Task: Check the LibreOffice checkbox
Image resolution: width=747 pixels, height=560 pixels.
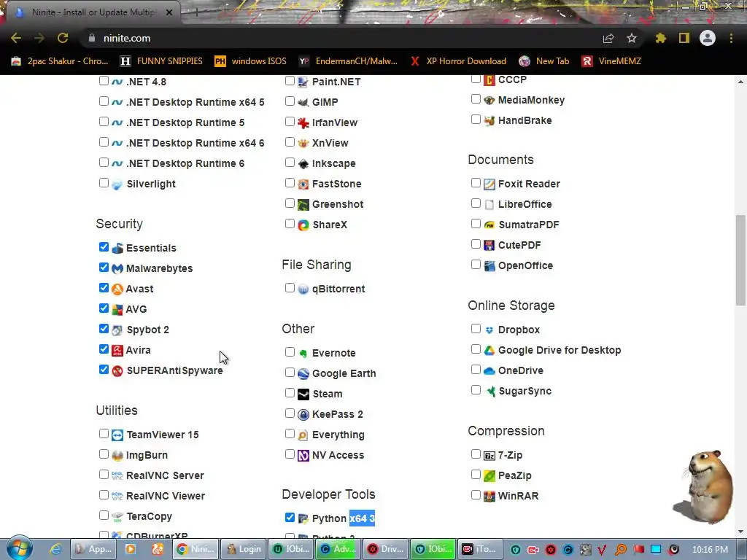Action: (x=476, y=203)
